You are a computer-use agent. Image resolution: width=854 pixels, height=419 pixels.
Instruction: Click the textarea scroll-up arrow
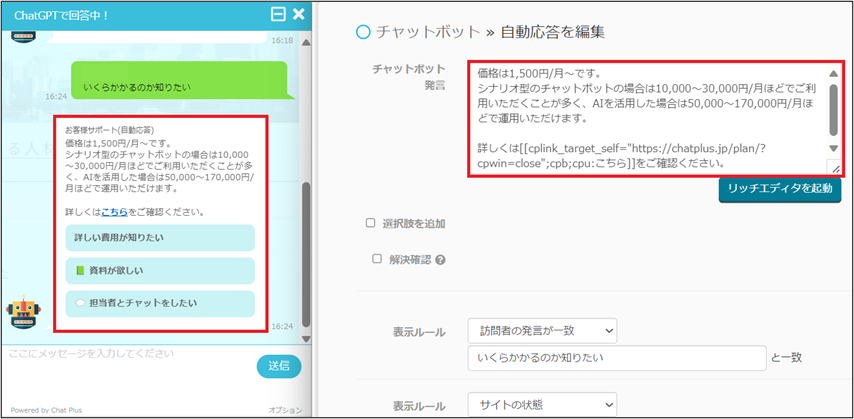(x=833, y=73)
